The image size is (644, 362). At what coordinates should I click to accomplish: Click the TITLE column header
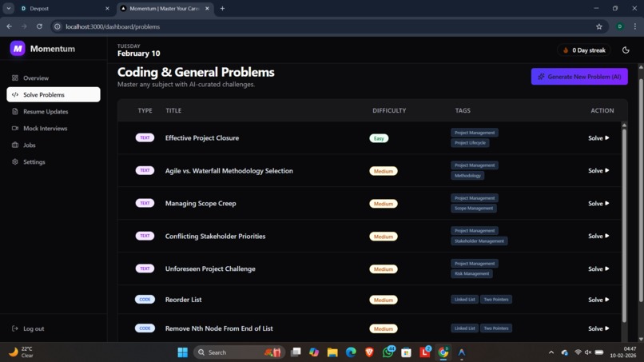point(173,110)
